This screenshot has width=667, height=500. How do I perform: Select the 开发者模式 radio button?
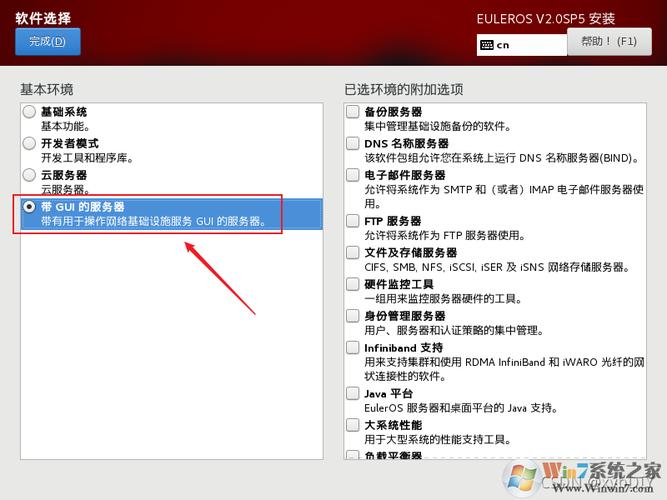tap(29, 143)
